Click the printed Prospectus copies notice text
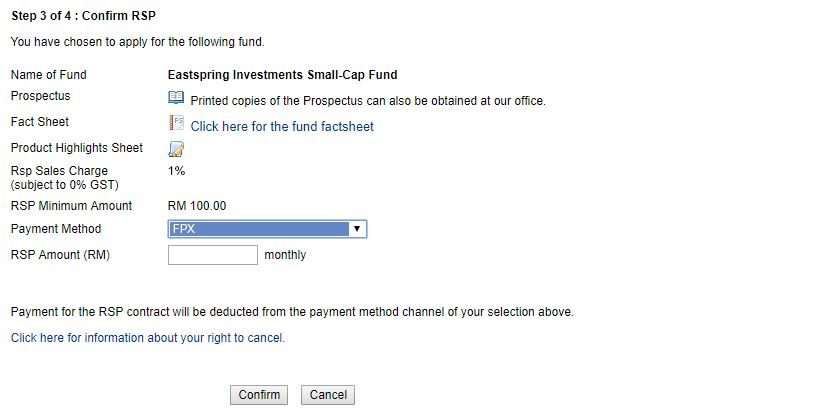815x416 pixels. (368, 101)
